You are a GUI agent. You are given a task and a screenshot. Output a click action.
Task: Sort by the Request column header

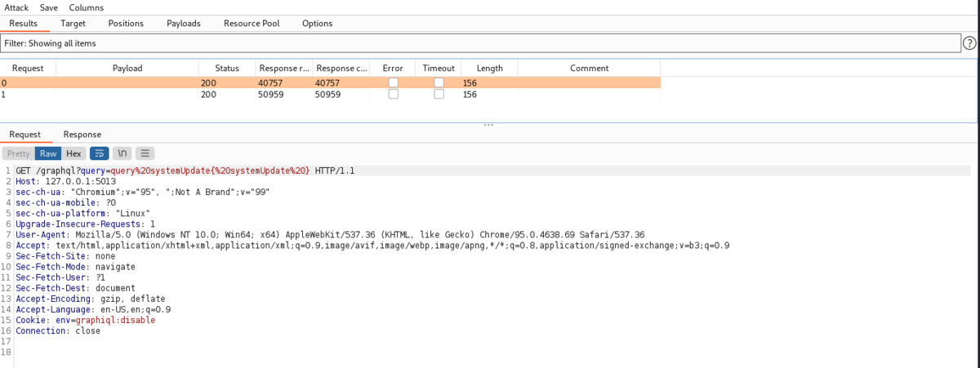pos(28,69)
